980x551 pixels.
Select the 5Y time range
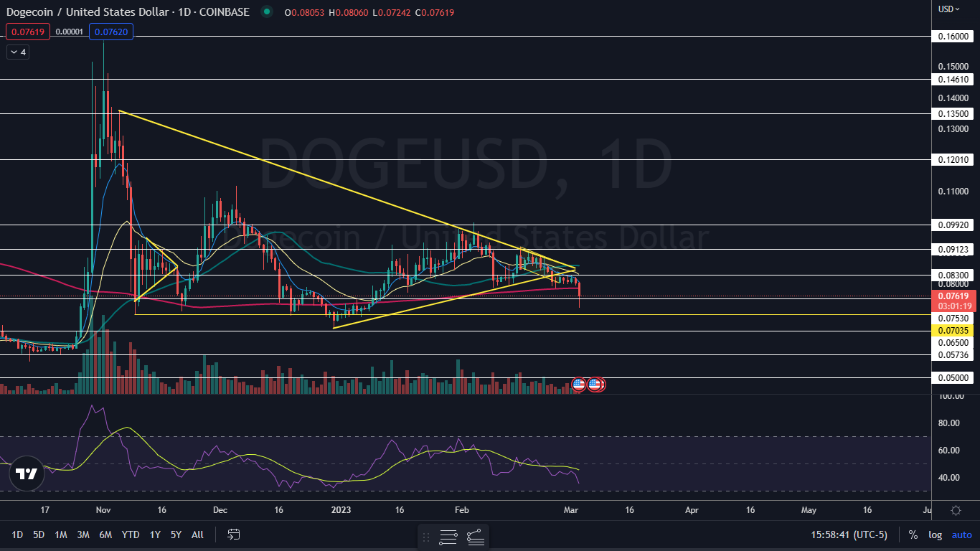point(176,534)
